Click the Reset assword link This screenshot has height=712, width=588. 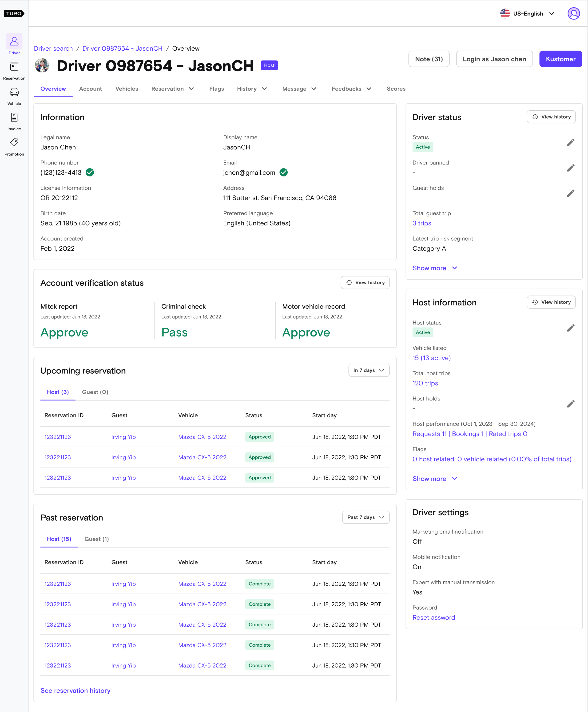coord(433,617)
